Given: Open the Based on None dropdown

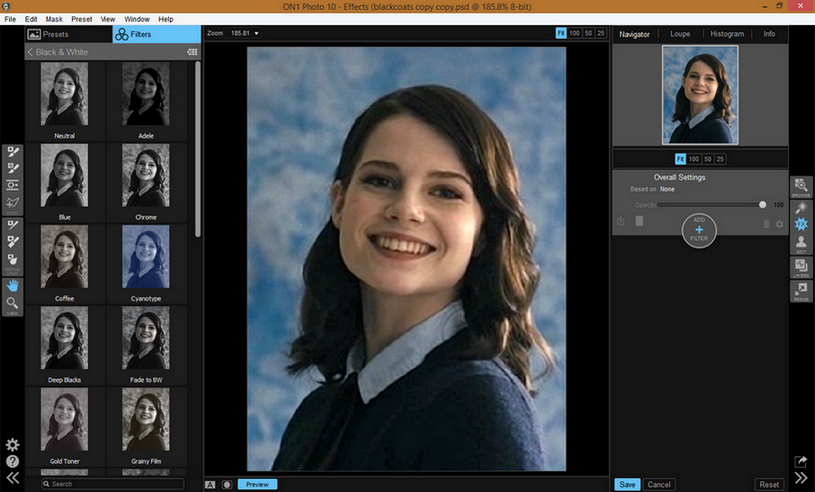Looking at the screenshot, I should pos(667,189).
